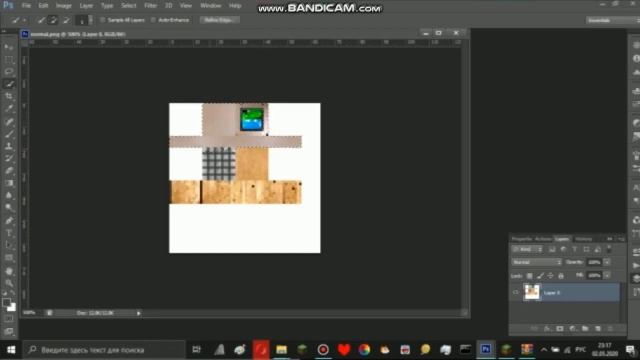Select the Zoom tool
The width and height of the screenshot is (640, 360).
[x=9, y=283]
